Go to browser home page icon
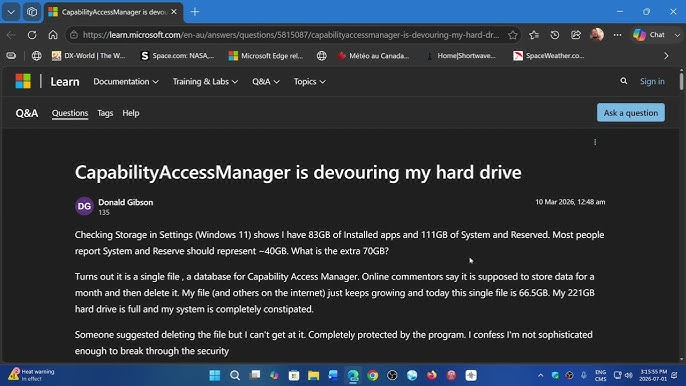Viewport: 686px width, 386px height. [53, 35]
